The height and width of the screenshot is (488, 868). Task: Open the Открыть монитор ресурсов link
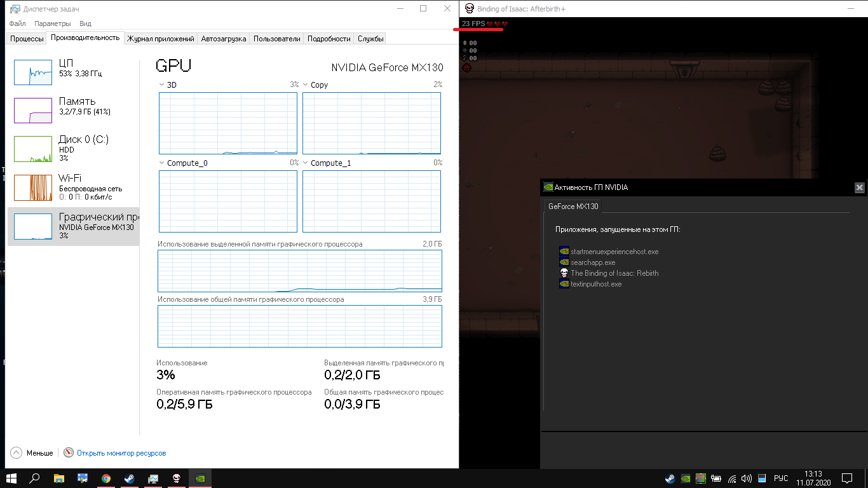click(121, 453)
